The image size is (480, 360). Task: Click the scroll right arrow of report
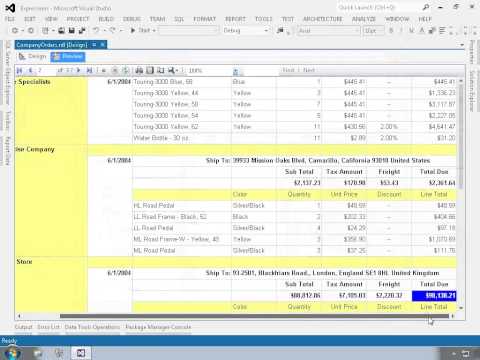coord(453,316)
